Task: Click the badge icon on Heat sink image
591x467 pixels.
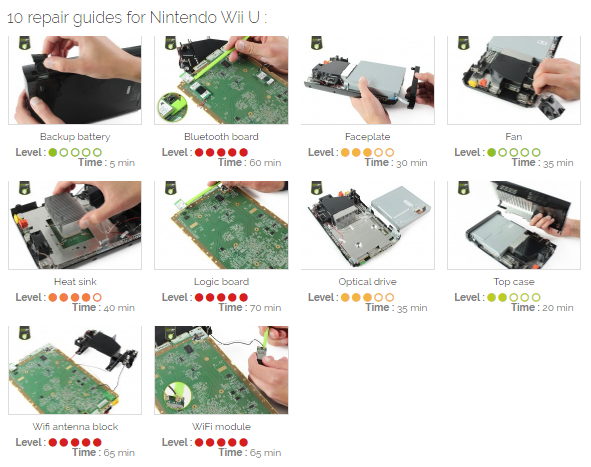Action: coord(24,188)
